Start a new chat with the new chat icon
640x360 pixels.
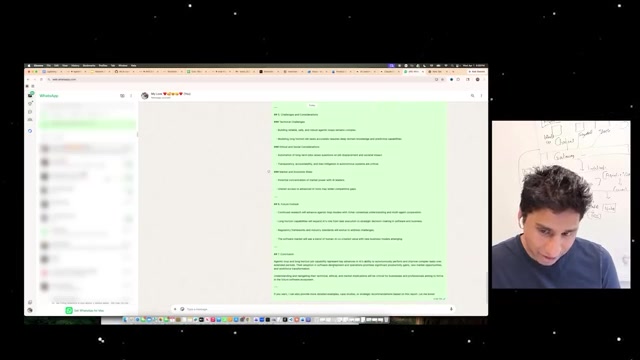[x=122, y=96]
